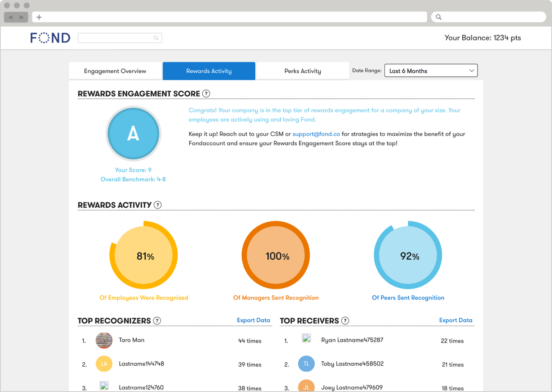
Task: Export Data for Top Recognizers
Action: pyautogui.click(x=254, y=320)
